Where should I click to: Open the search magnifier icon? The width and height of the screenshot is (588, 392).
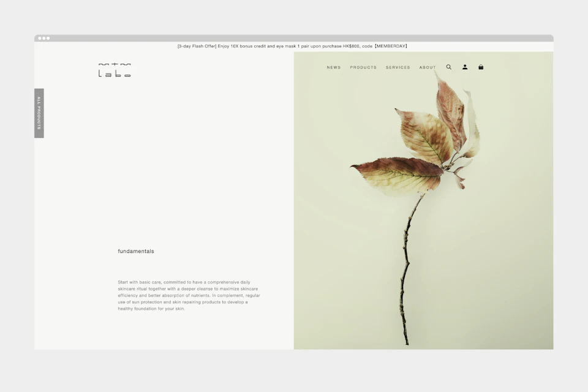448,67
